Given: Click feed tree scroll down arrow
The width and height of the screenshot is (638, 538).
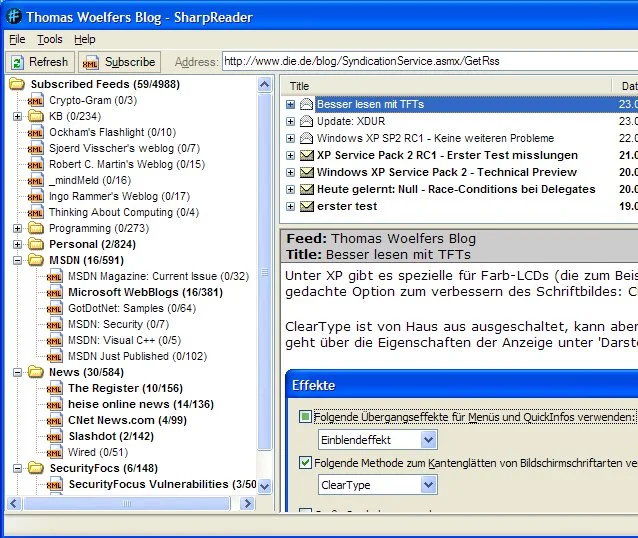Looking at the screenshot, I should (264, 486).
